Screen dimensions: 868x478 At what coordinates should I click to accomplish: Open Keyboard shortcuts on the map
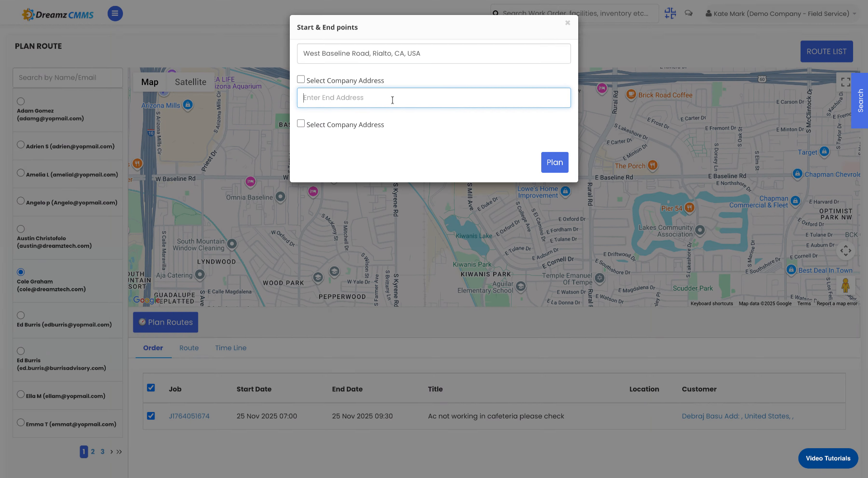(x=712, y=303)
